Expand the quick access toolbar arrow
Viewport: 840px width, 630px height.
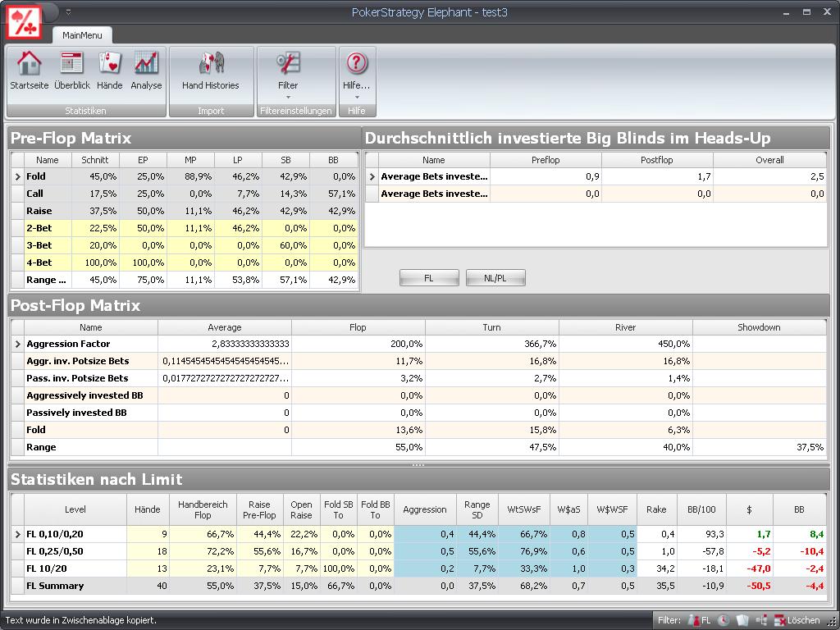[x=68, y=11]
